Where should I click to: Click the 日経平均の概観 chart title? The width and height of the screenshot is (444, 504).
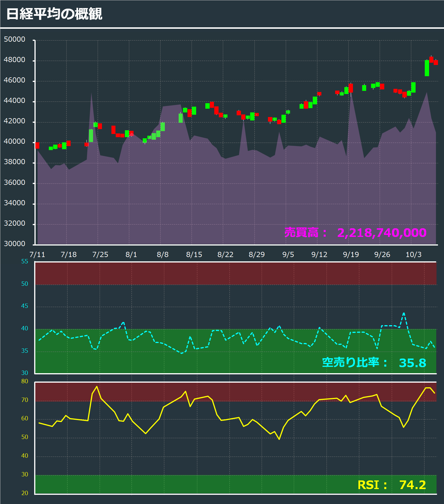pyautogui.click(x=54, y=14)
